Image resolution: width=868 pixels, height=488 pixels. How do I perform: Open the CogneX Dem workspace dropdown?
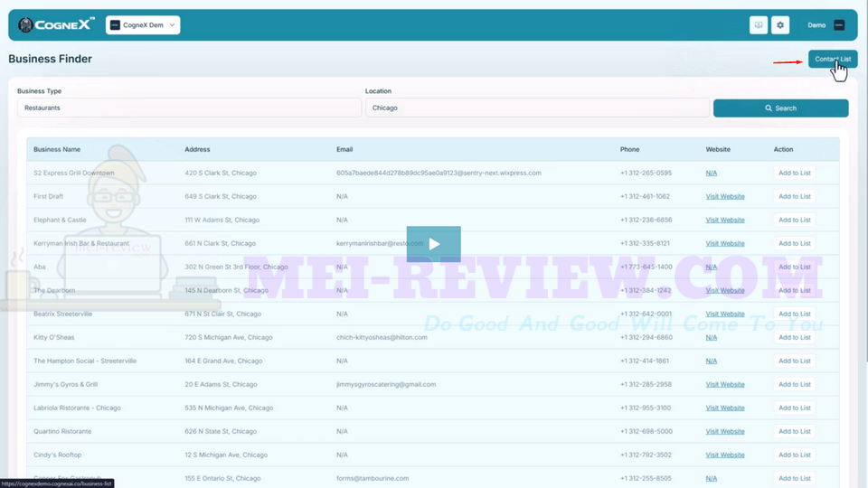tap(143, 25)
